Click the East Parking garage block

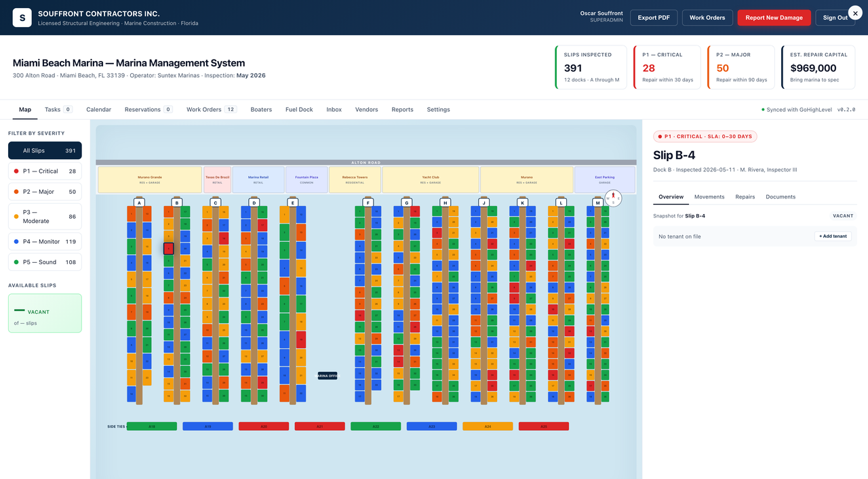pos(605,180)
